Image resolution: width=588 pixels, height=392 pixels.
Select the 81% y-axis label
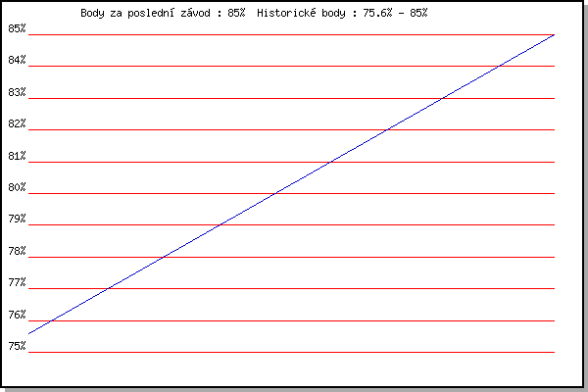[x=17, y=156]
